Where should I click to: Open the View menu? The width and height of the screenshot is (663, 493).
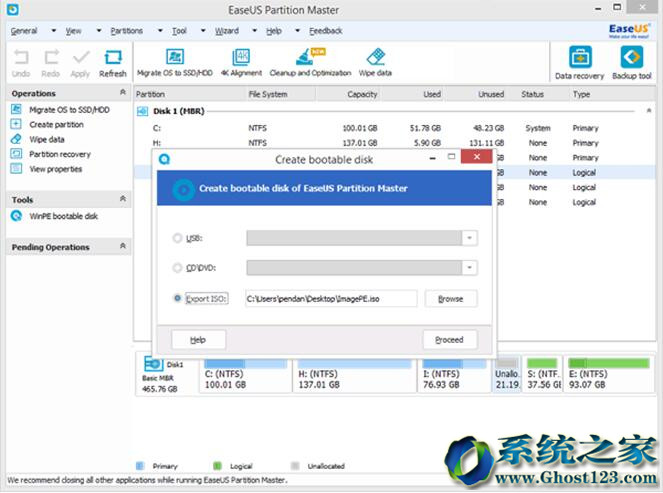(73, 31)
